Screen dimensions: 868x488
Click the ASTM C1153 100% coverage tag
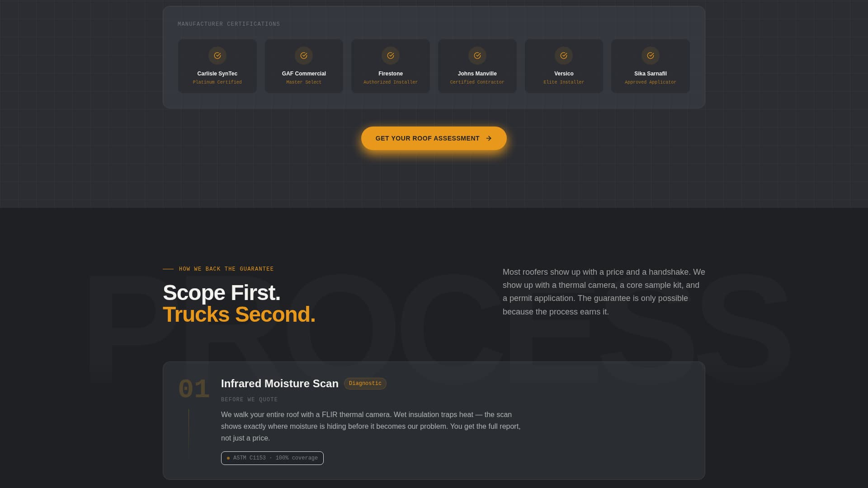click(272, 458)
